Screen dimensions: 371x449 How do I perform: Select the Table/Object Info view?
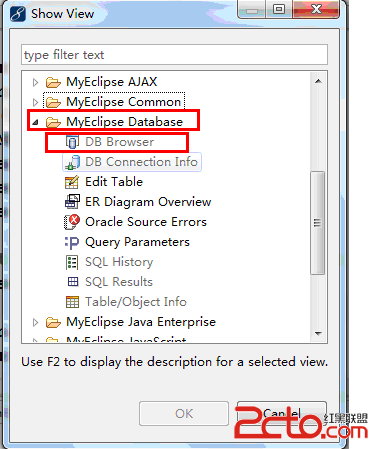coord(136,302)
